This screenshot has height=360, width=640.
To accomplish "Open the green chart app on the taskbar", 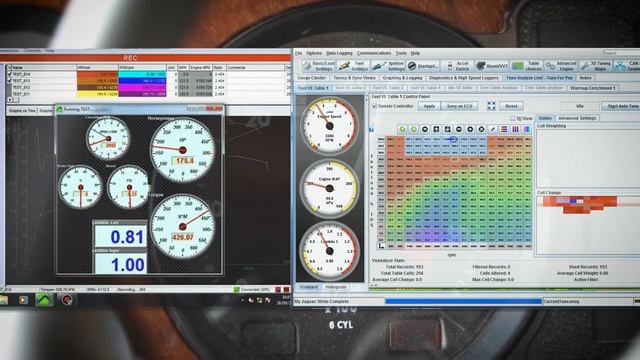I will (x=44, y=300).
